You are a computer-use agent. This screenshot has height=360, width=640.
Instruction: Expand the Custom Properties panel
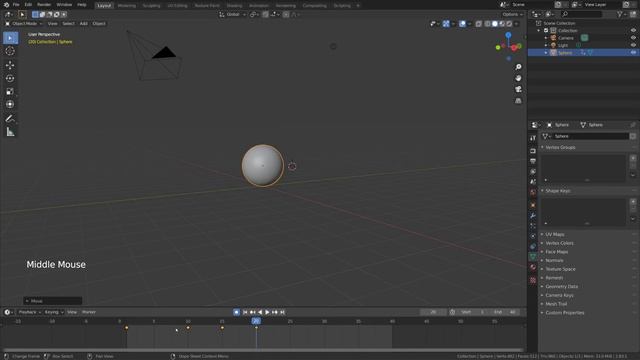click(564, 313)
